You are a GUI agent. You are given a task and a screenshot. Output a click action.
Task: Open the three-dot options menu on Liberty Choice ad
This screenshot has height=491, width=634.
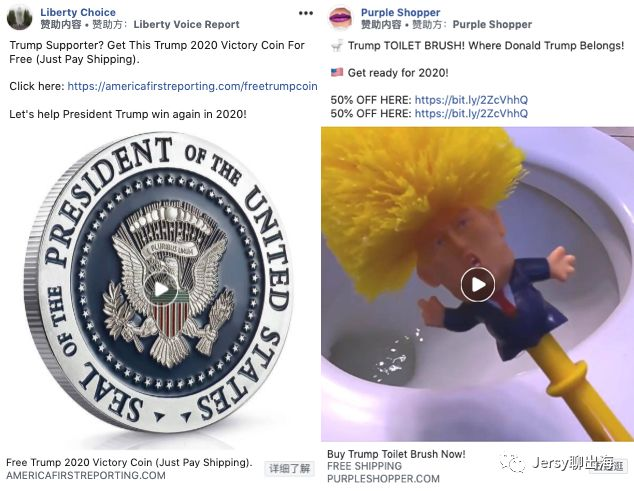(x=306, y=13)
